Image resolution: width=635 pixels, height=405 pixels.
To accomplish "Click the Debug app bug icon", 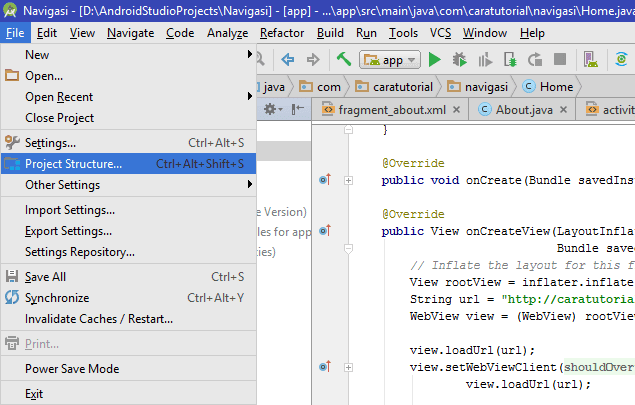I will point(459,60).
